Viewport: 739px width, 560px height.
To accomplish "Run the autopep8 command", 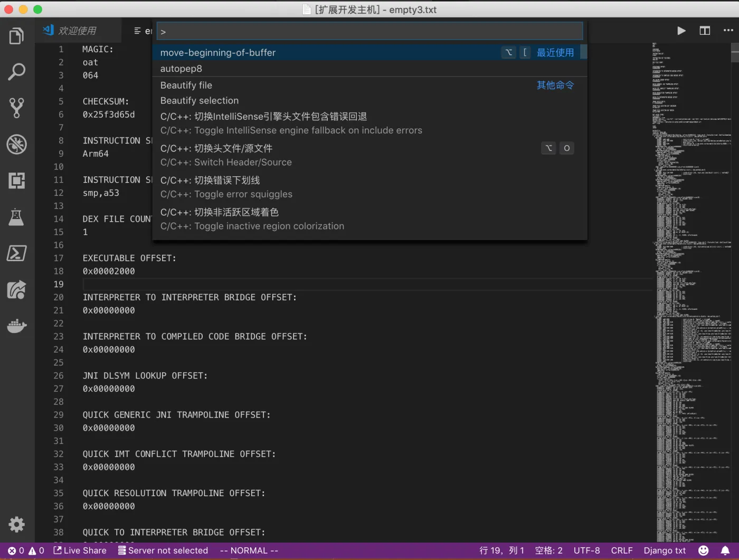I will (369, 69).
